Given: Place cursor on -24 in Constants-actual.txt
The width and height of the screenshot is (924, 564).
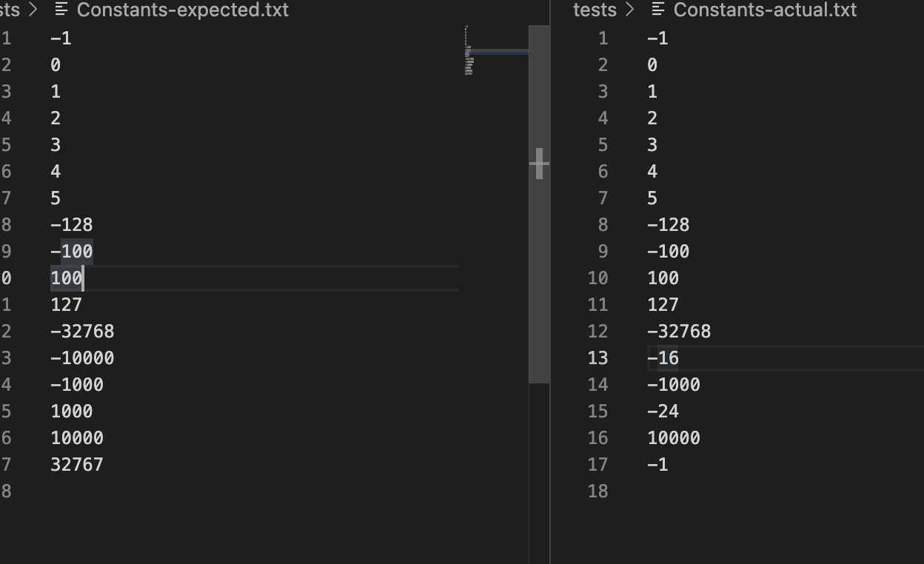Looking at the screenshot, I should 663,412.
